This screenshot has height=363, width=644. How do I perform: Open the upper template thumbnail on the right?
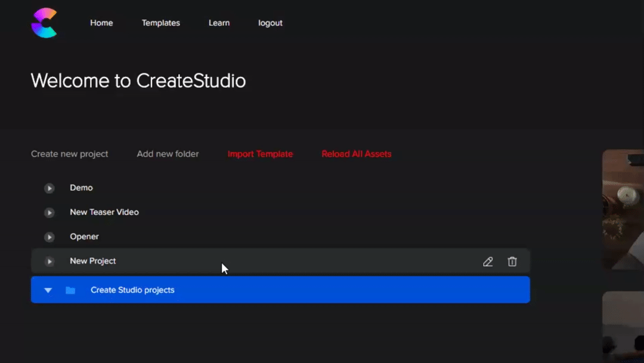tap(623, 210)
